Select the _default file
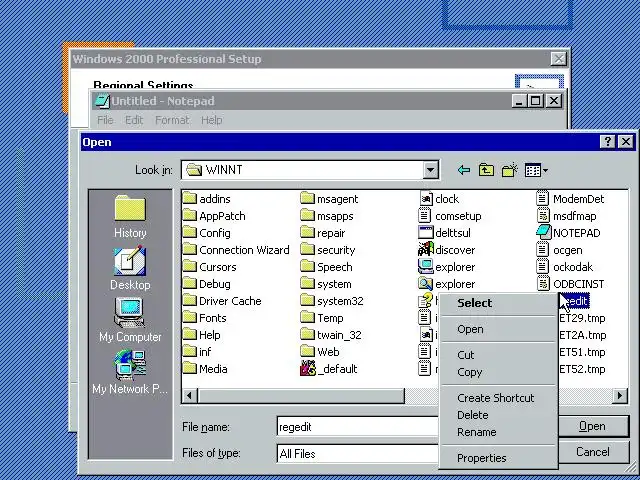This screenshot has width=640, height=480. click(329, 369)
